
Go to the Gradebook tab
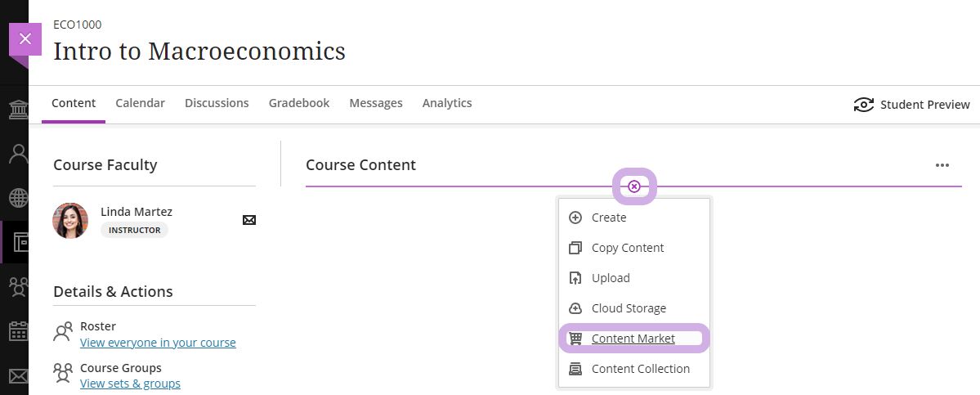299,103
